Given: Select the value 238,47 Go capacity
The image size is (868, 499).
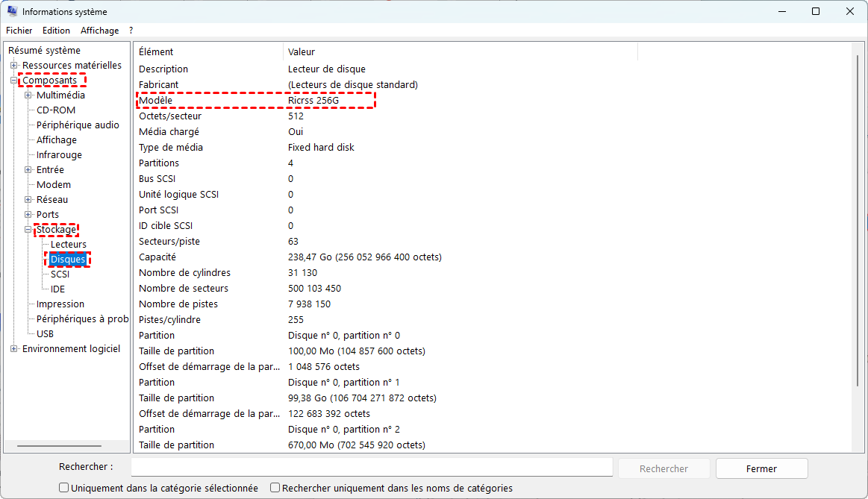Looking at the screenshot, I should tap(365, 257).
